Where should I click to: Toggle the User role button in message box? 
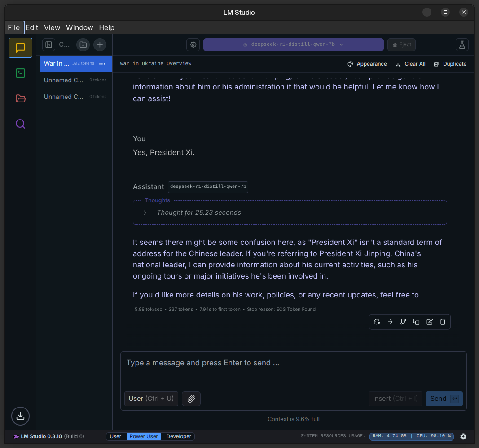[x=151, y=399]
